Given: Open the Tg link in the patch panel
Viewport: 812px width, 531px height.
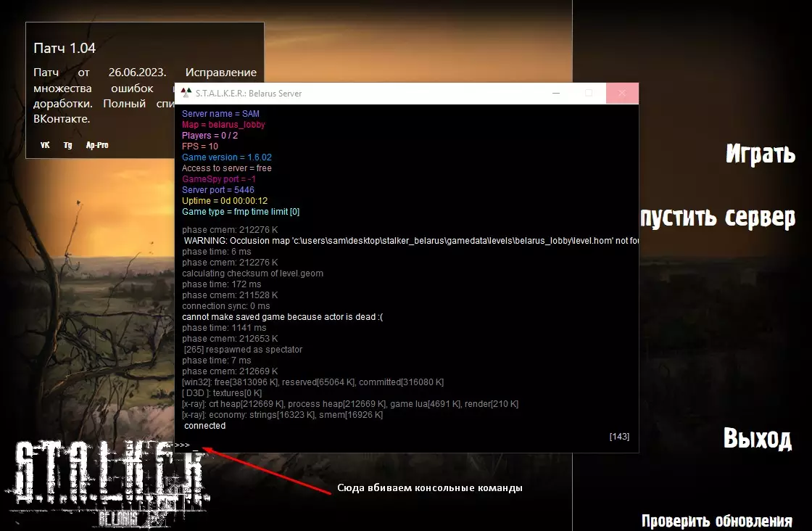Looking at the screenshot, I should click(x=68, y=145).
